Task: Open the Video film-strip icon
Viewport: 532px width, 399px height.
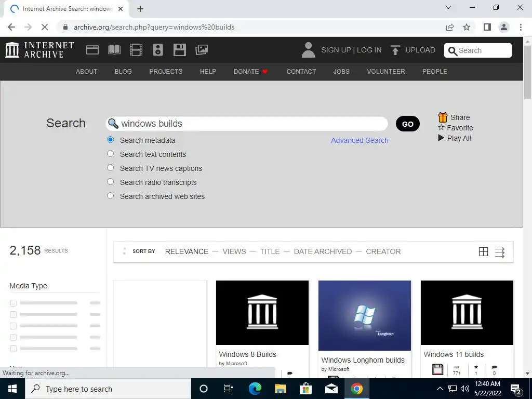Action: pyautogui.click(x=136, y=50)
